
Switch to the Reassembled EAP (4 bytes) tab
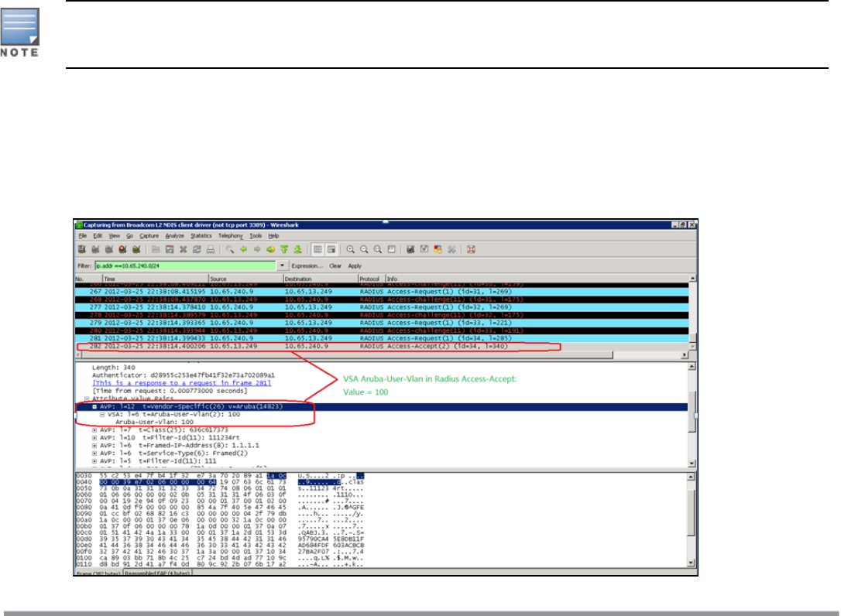point(158,573)
